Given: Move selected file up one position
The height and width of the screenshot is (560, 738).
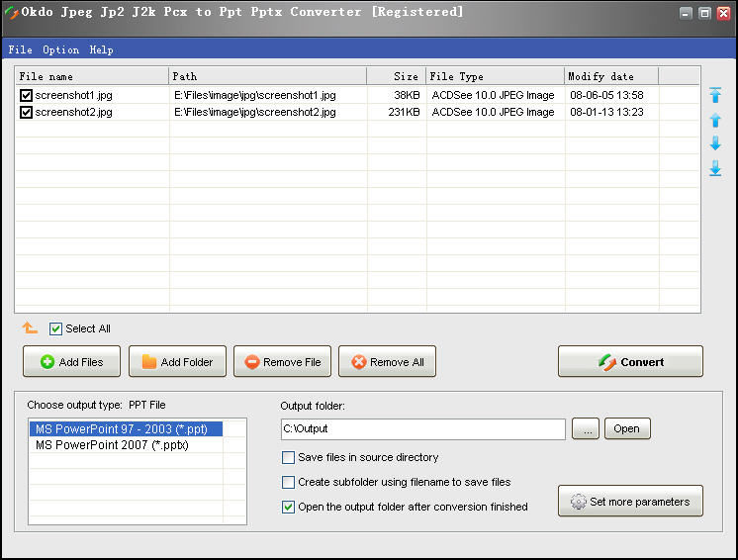Looking at the screenshot, I should tap(715, 120).
